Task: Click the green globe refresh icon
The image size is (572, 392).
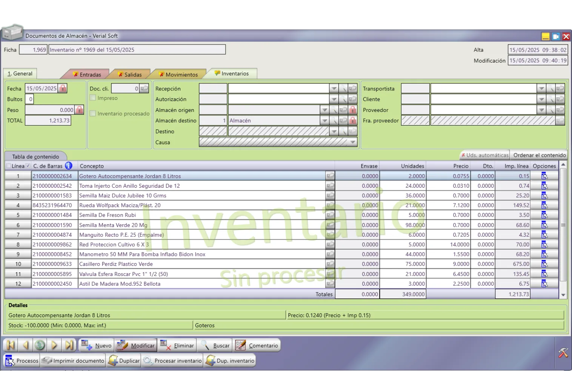Action: [40, 345]
